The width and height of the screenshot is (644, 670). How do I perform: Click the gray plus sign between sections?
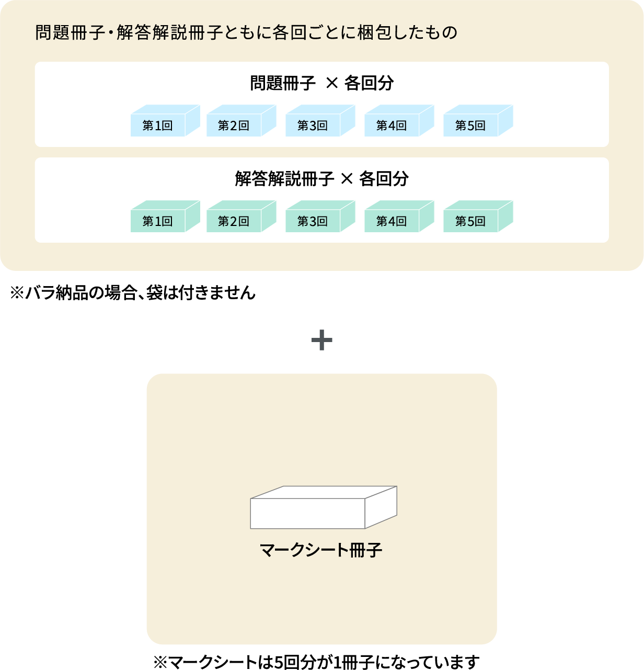322,340
